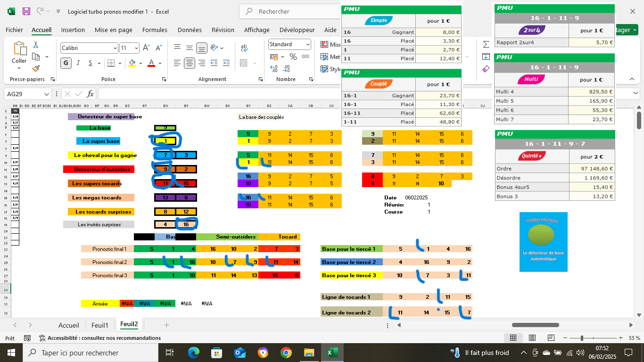Add a decimal place

274,69
